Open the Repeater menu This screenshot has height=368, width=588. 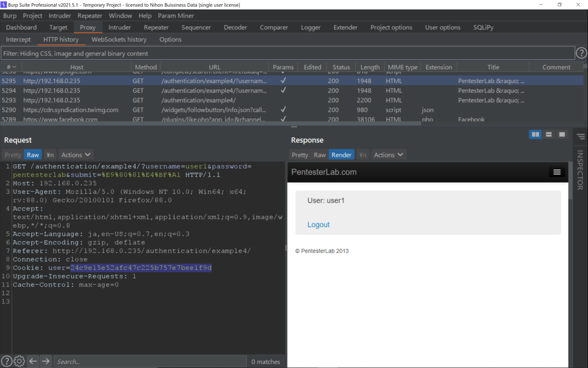90,16
